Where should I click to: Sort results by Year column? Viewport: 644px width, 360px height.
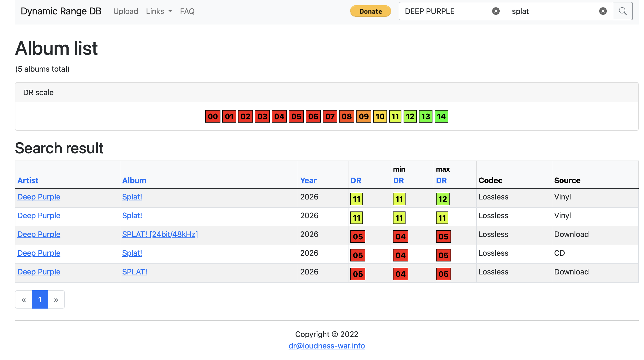click(308, 180)
